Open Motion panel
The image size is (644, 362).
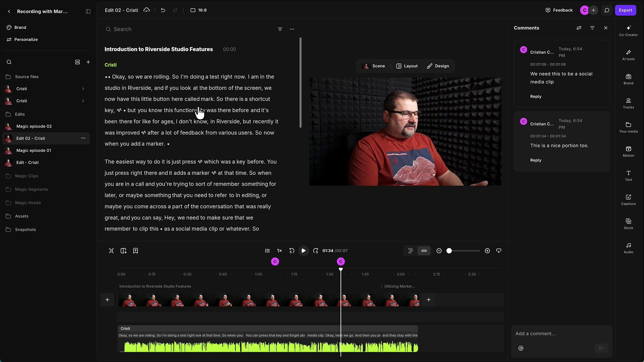(x=628, y=152)
